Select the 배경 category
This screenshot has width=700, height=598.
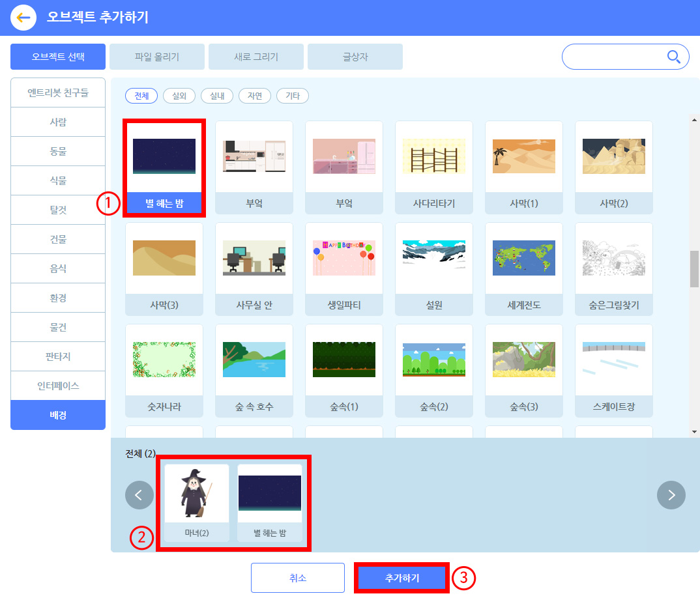click(x=58, y=415)
